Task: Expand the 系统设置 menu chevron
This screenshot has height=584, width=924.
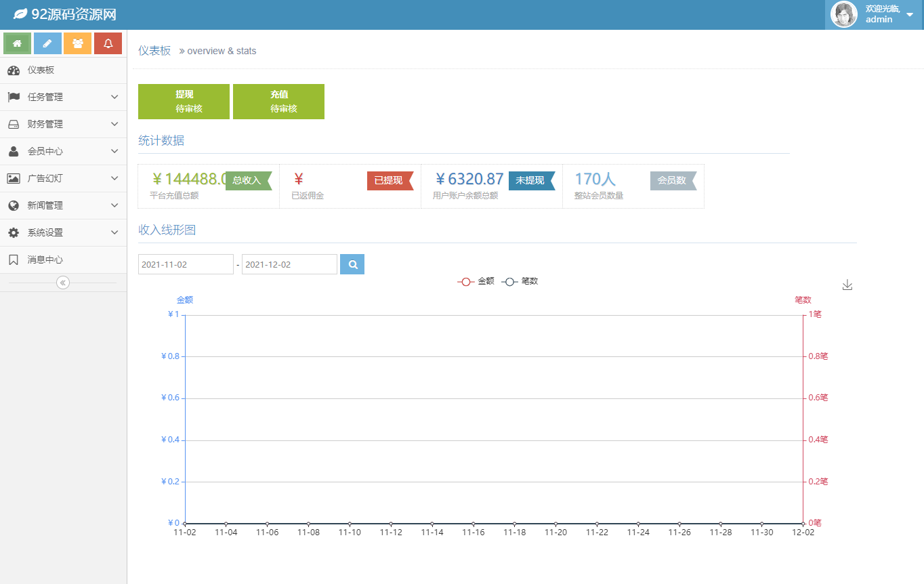Action: coord(114,232)
